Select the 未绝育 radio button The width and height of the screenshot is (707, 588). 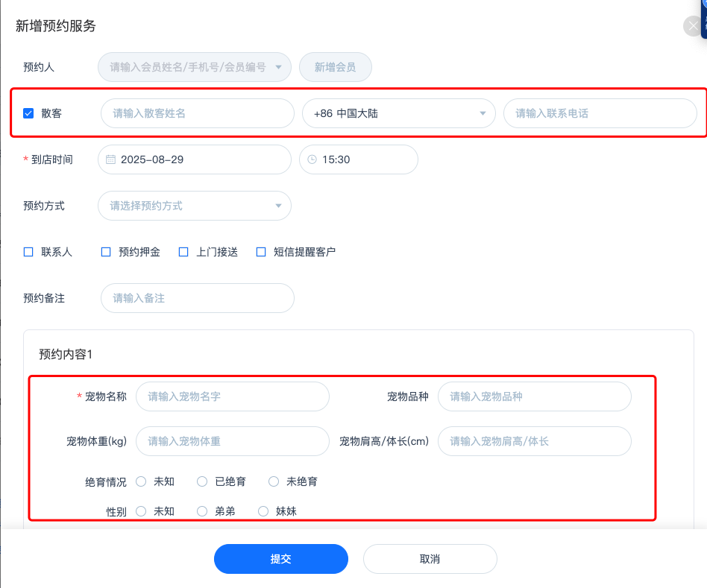(274, 481)
